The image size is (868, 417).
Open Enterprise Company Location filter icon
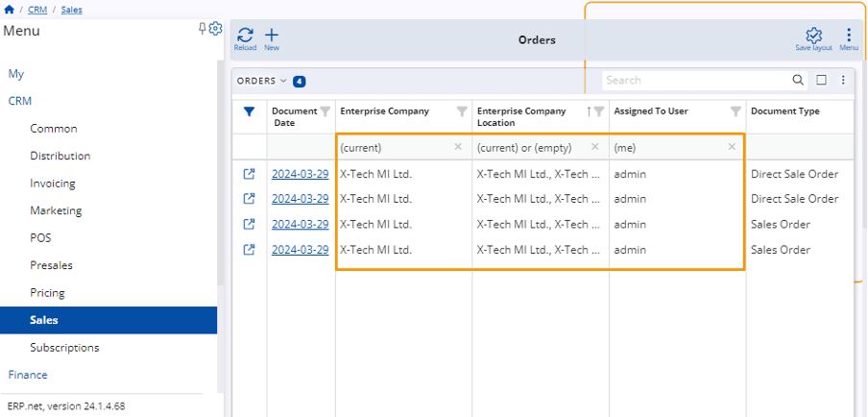599,111
